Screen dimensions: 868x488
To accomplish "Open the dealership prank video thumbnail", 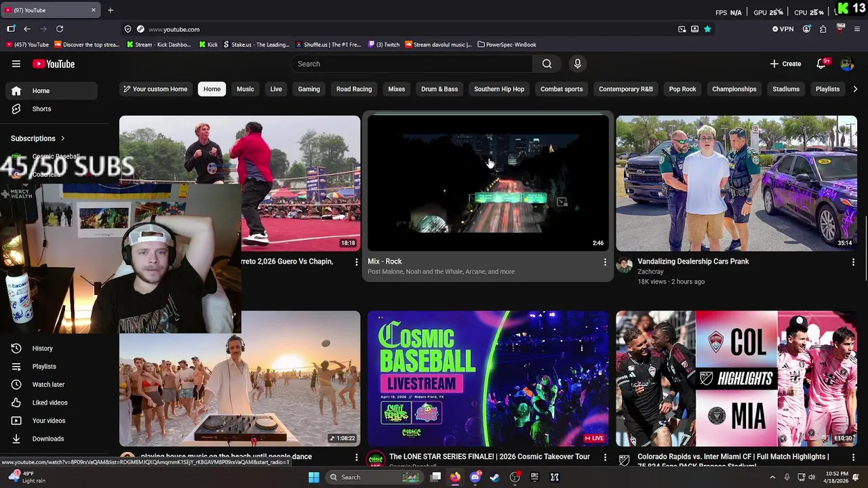I will pos(736,183).
